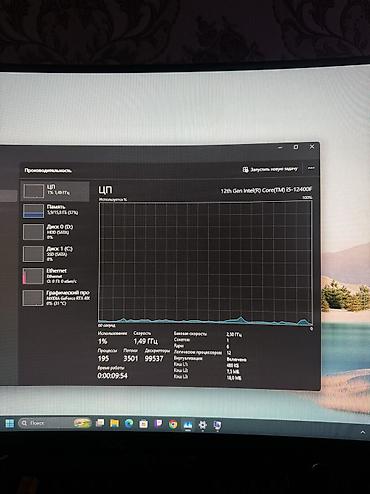Maximize the Task Manager window
This screenshot has width=370, height=494.
(296, 147)
